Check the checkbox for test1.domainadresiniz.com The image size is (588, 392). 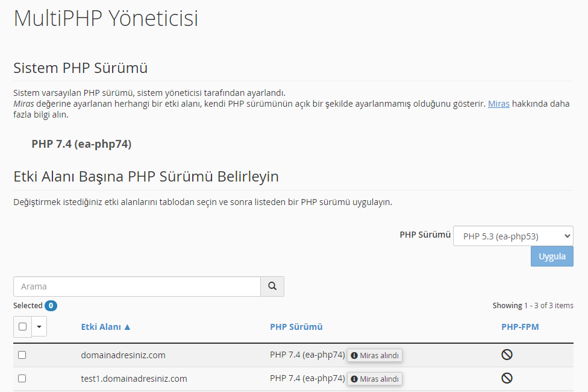[22, 378]
